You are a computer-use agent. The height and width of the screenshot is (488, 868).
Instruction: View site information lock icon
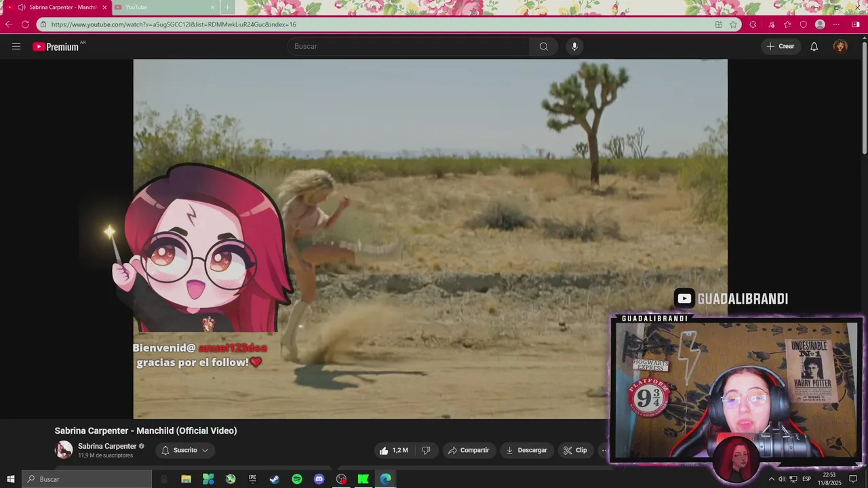pyautogui.click(x=43, y=24)
